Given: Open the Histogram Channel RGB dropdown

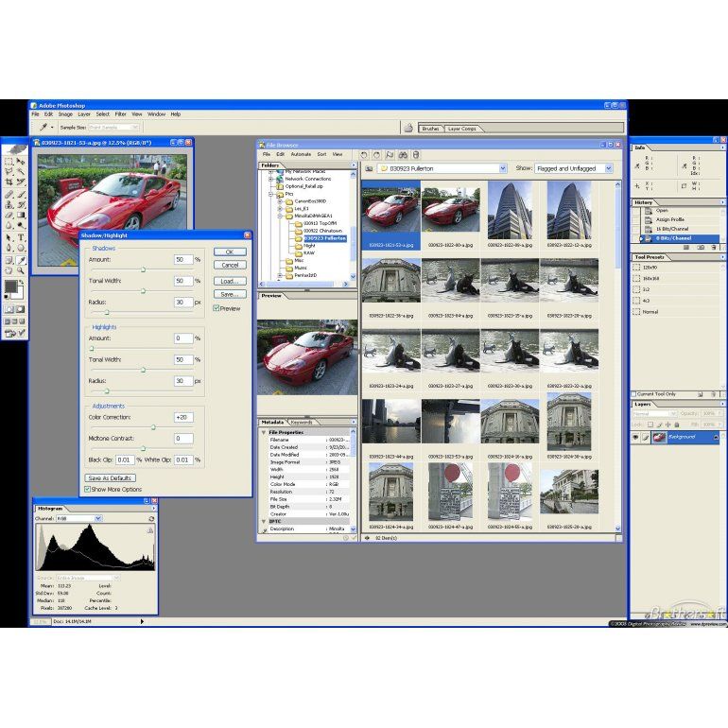Looking at the screenshot, I should tap(96, 519).
